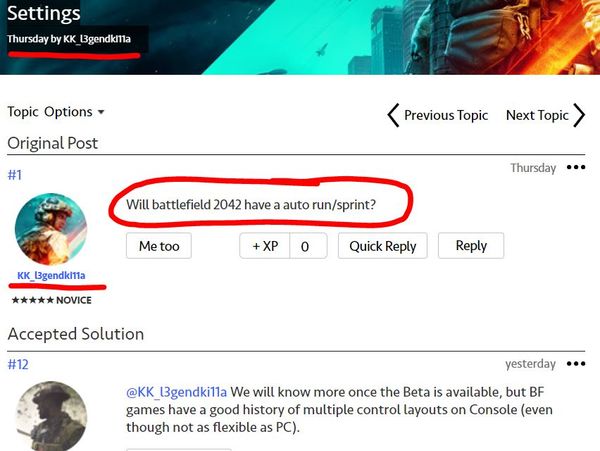Expand the Topic Options dropdown

[x=56, y=112]
